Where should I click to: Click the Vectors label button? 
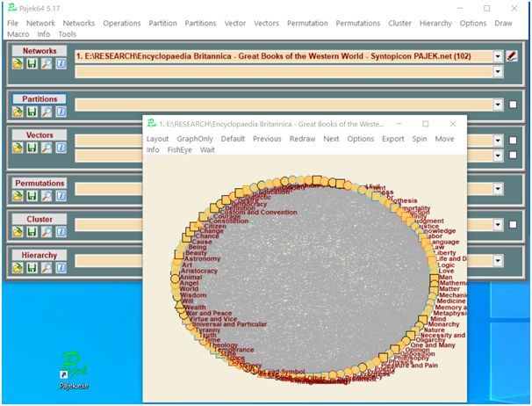point(40,134)
